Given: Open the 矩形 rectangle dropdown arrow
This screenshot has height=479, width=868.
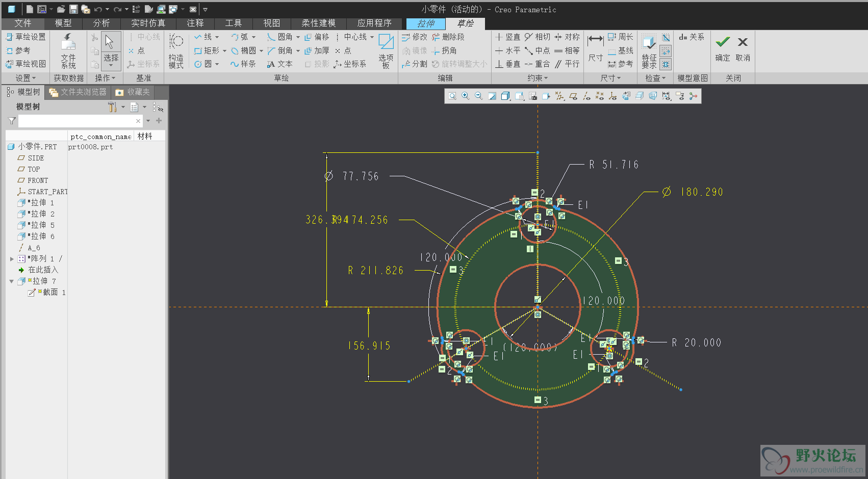Looking at the screenshot, I should point(224,51).
